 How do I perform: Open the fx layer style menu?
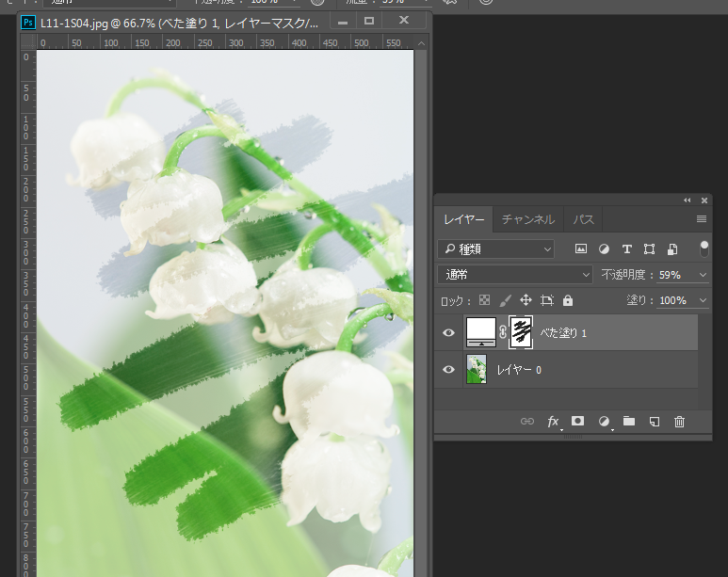pyautogui.click(x=554, y=422)
